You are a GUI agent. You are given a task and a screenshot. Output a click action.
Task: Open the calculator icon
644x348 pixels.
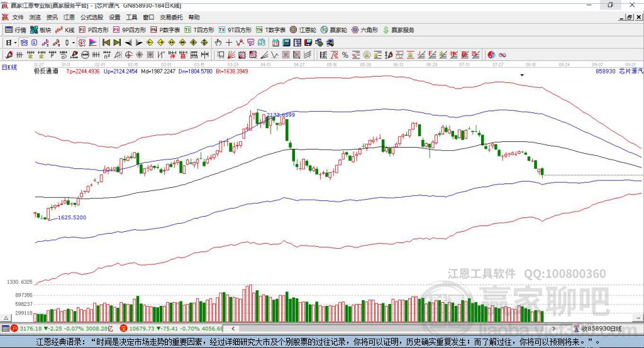pyautogui.click(x=286, y=42)
